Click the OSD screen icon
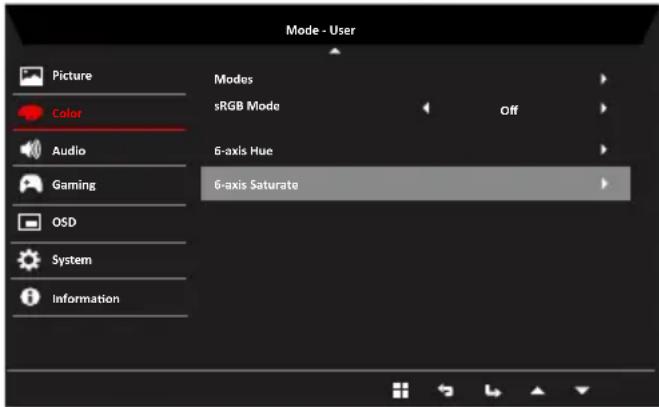Screen dimensions: 659x407 pyautogui.click(x=29, y=222)
